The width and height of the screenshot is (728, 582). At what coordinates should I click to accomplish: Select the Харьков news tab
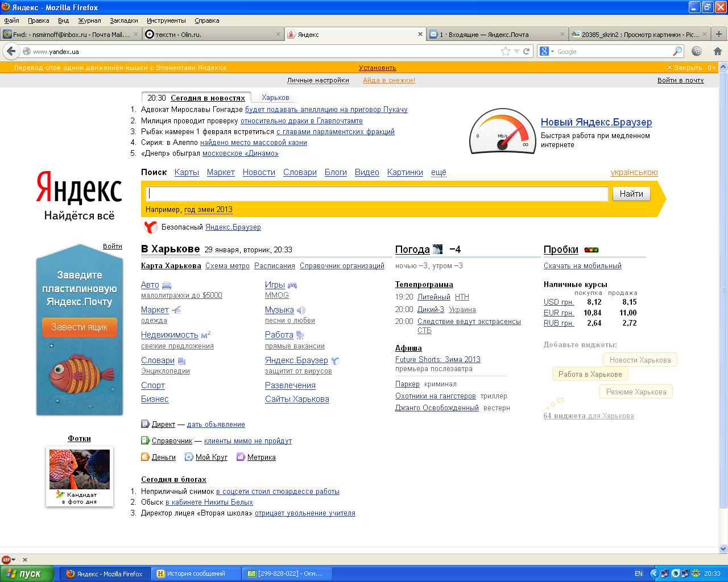275,98
